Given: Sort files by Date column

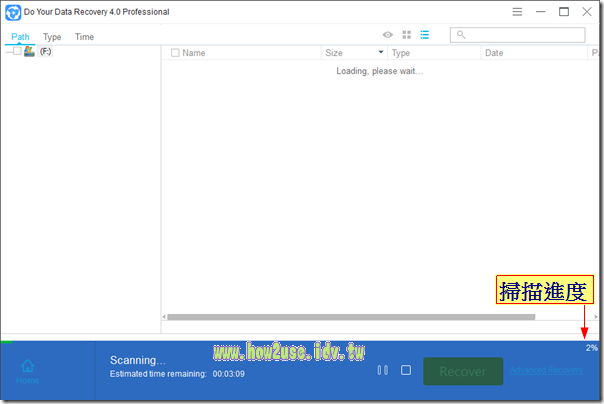Looking at the screenshot, I should [494, 53].
